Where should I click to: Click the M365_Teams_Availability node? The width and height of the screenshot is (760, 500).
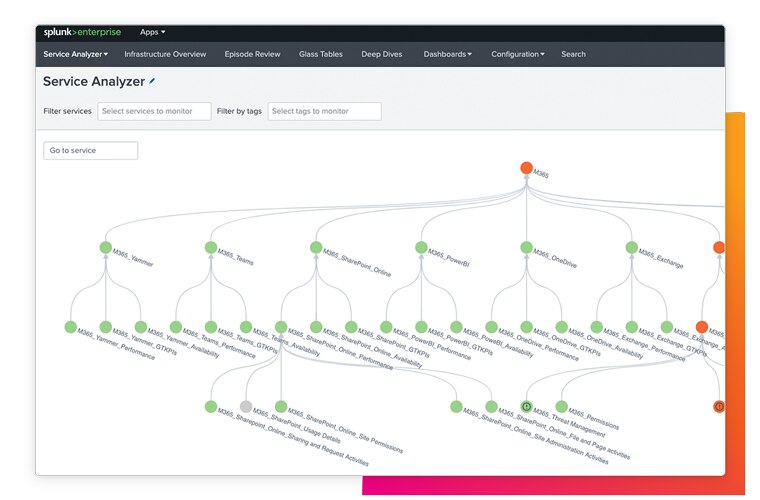tap(246, 327)
